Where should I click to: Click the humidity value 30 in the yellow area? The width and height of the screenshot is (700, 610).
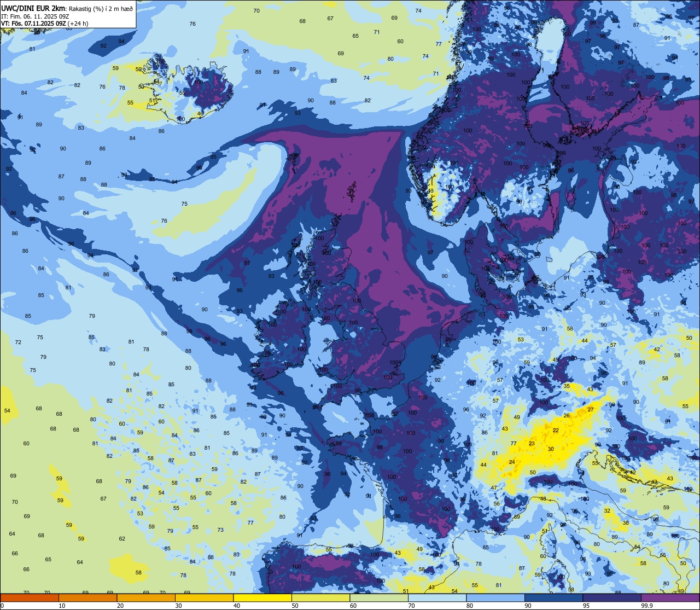(x=551, y=449)
